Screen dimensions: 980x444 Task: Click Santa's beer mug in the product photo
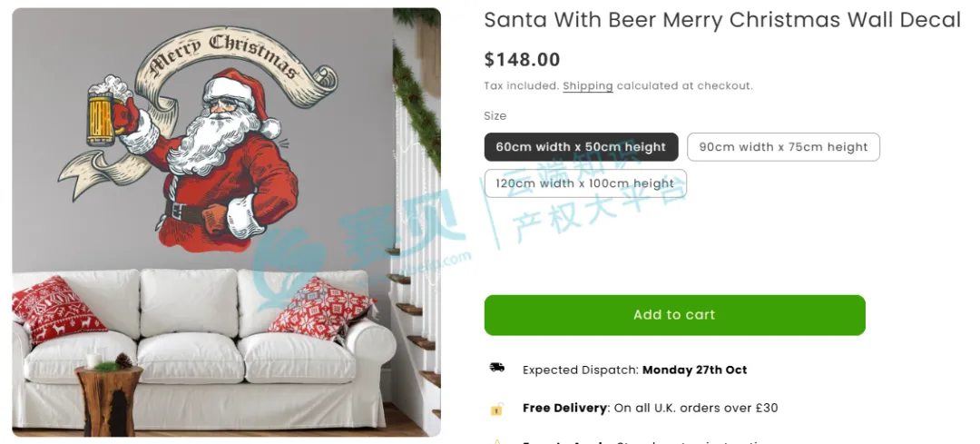click(x=105, y=112)
